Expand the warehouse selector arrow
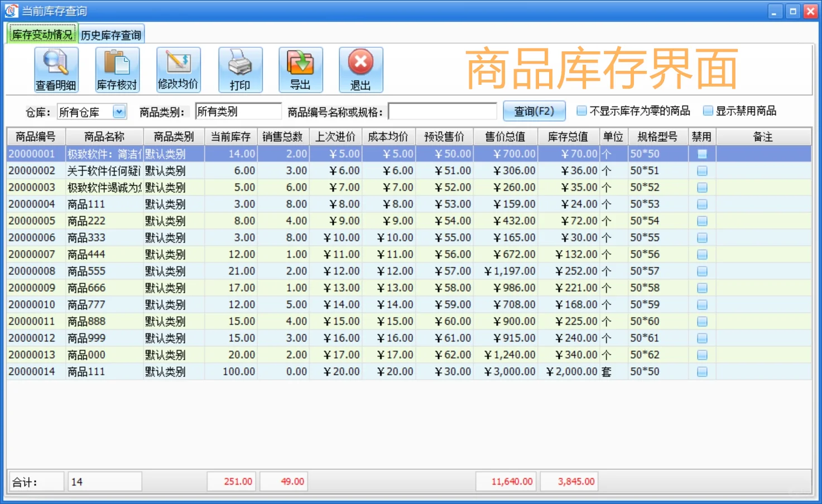The width and height of the screenshot is (822, 504). pyautogui.click(x=118, y=111)
